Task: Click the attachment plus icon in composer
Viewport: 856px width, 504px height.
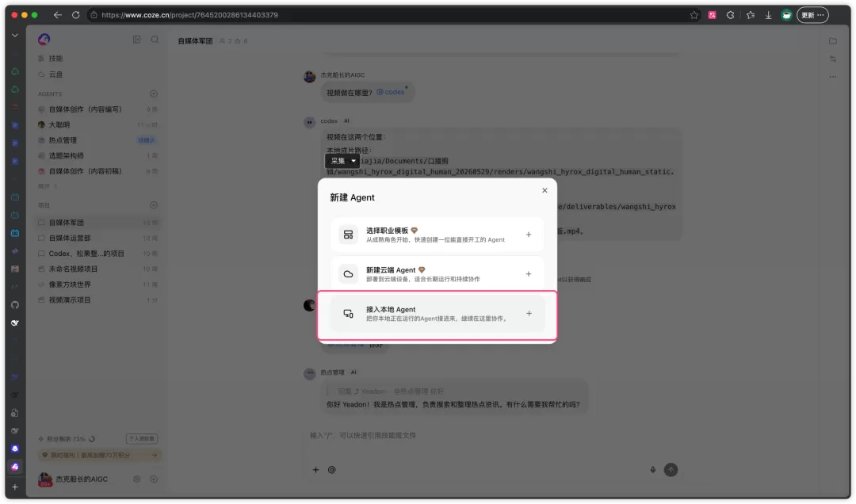Action: pos(315,470)
